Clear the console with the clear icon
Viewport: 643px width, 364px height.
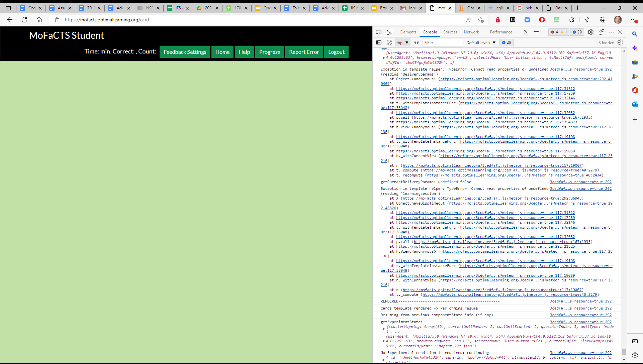pyautogui.click(x=389, y=42)
